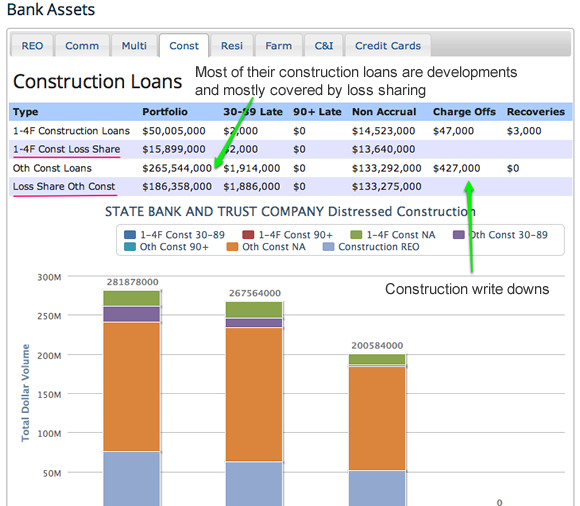Click the Bank Assets heading

click(51, 10)
